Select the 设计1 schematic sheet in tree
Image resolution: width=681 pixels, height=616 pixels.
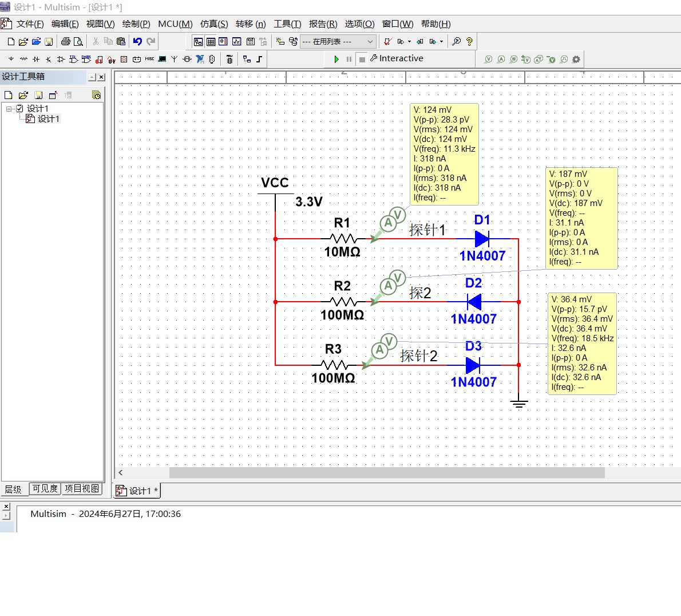(x=48, y=119)
